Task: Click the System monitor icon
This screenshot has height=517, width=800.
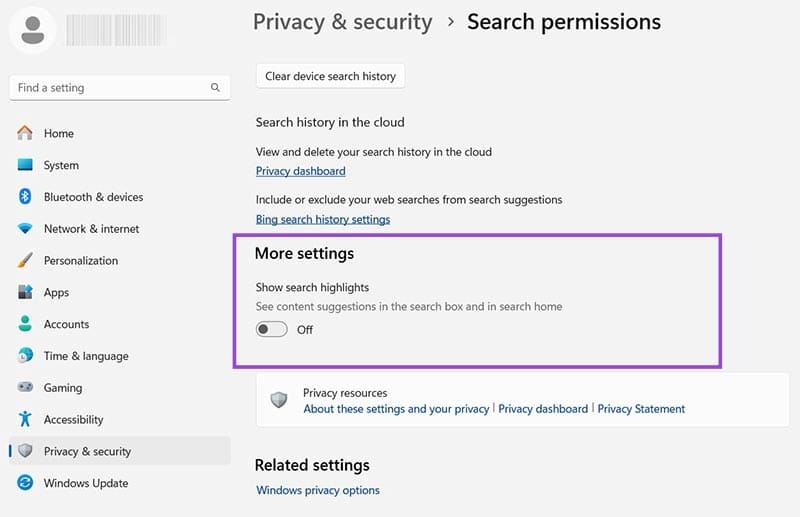Action: (24, 165)
